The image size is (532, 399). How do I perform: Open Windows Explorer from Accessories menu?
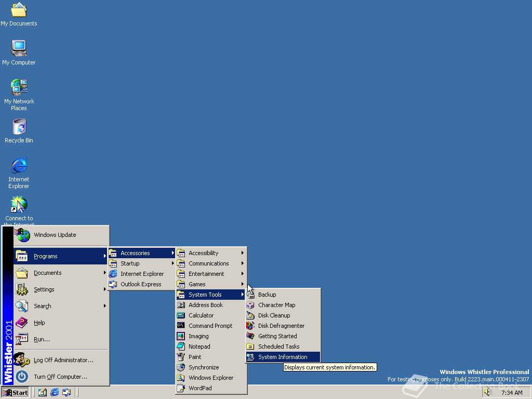211,378
